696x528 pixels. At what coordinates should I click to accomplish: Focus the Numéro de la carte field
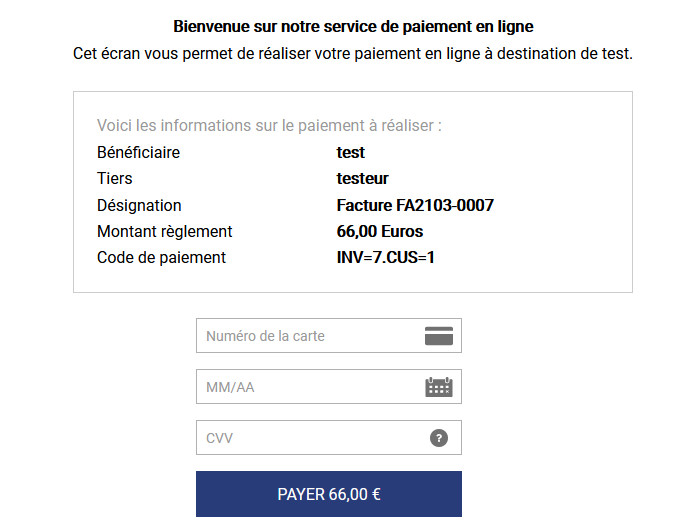point(310,336)
